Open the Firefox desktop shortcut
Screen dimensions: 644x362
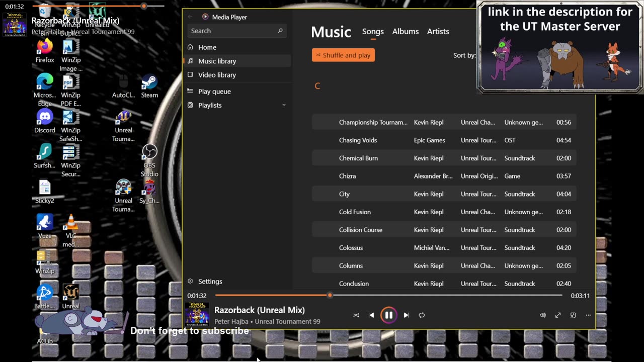(x=45, y=51)
